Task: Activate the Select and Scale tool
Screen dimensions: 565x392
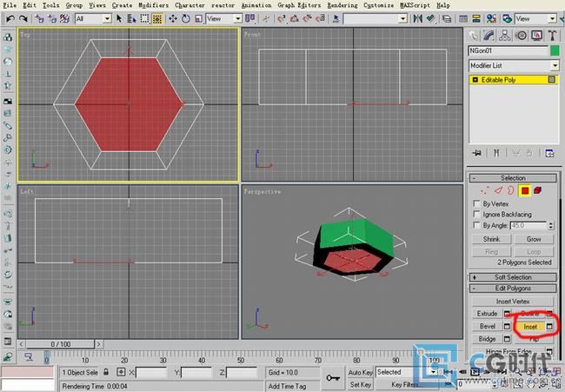Action: [x=198, y=18]
